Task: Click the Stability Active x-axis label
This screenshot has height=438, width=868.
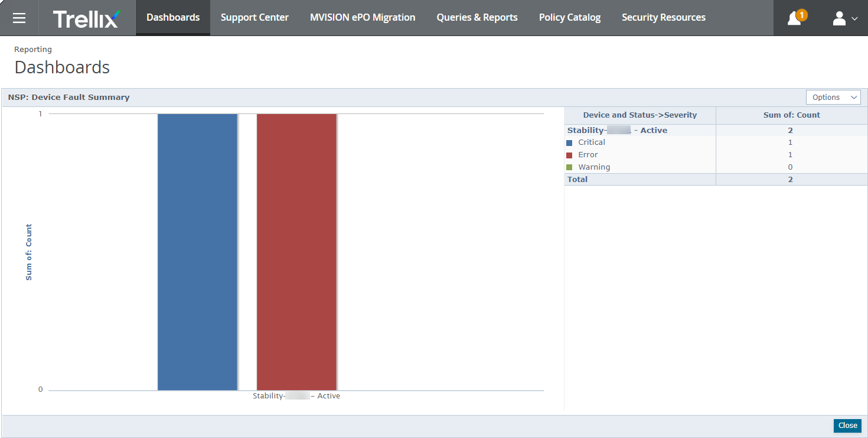Action: click(x=296, y=396)
